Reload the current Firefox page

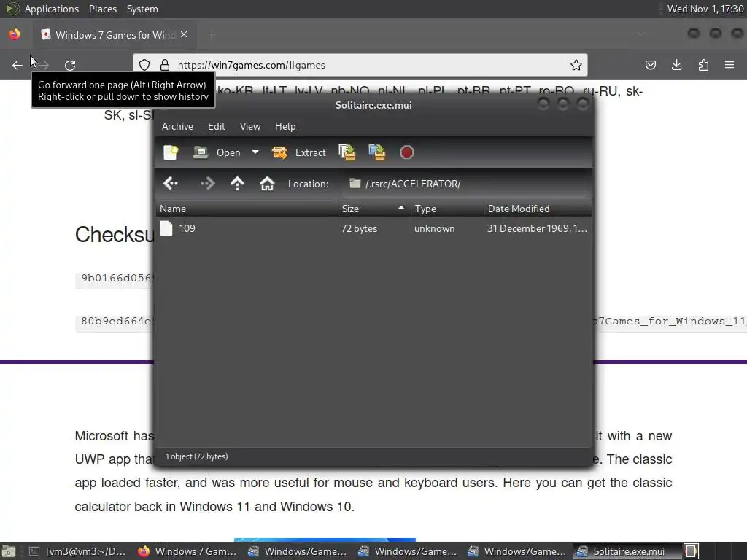(70, 65)
